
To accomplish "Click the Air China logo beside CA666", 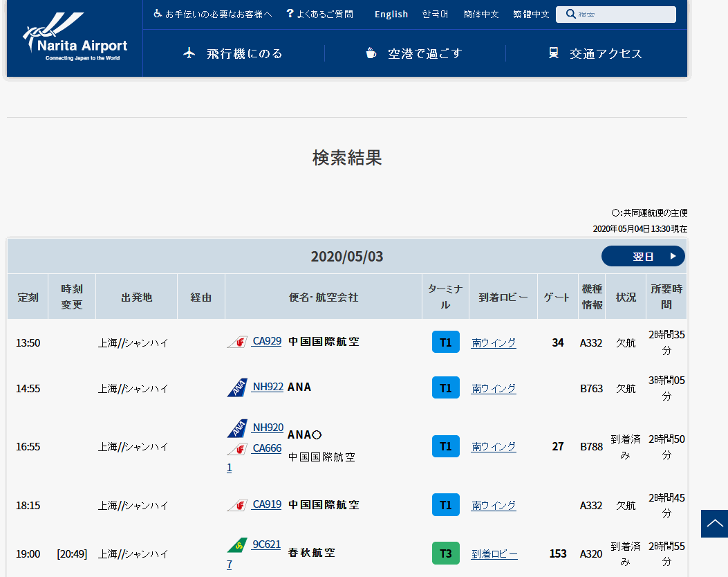I will [x=238, y=449].
